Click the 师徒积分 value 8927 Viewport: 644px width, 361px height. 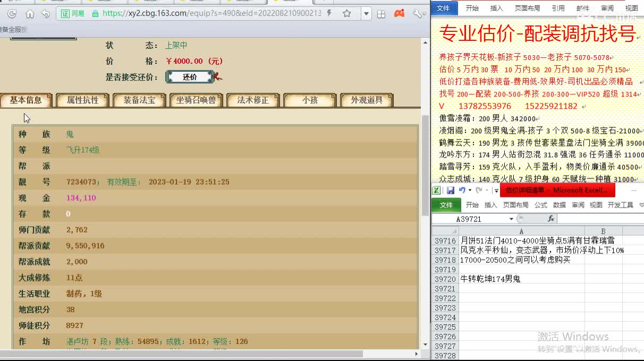(x=75, y=325)
